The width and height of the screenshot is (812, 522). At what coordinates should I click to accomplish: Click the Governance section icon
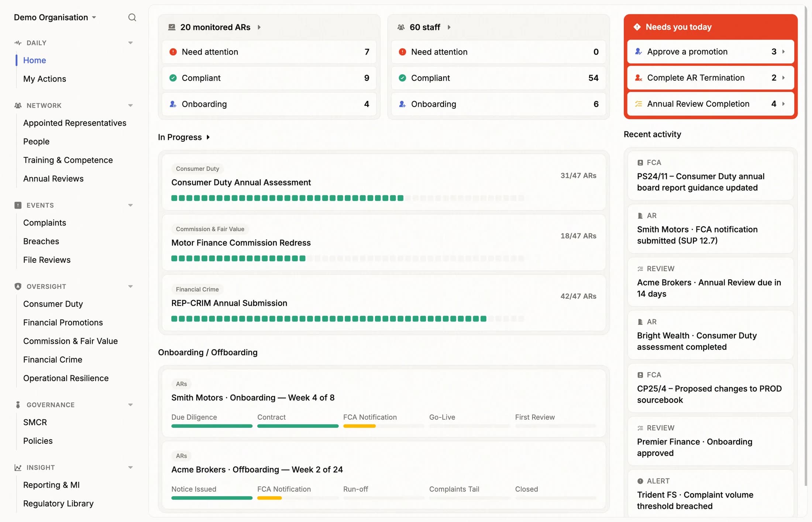click(x=18, y=405)
